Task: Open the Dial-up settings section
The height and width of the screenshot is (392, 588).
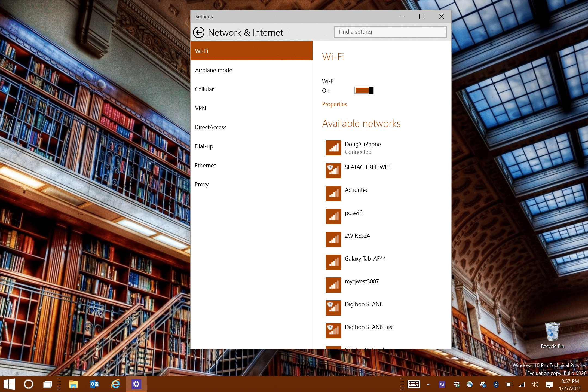Action: [x=252, y=146]
